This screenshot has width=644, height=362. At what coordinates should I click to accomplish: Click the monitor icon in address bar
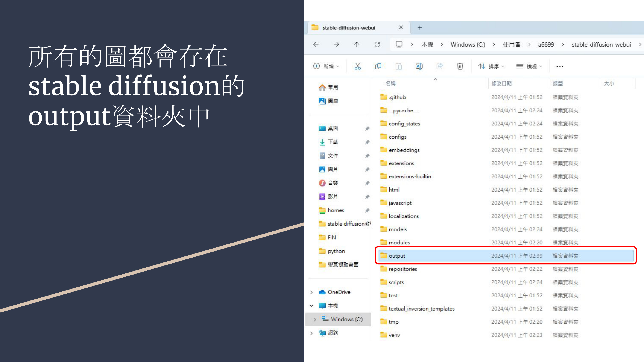pyautogui.click(x=399, y=44)
